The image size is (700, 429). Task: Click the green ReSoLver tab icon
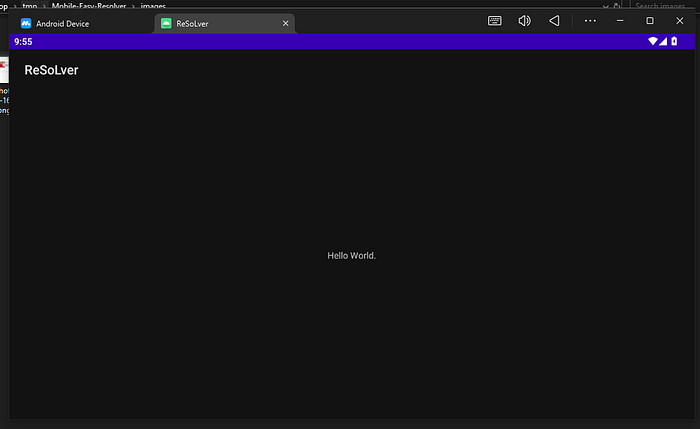166,24
